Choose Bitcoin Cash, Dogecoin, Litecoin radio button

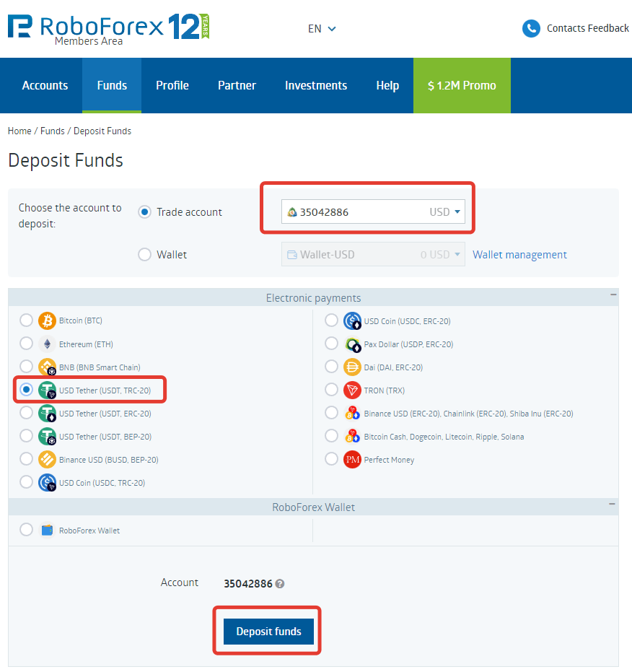[331, 435]
